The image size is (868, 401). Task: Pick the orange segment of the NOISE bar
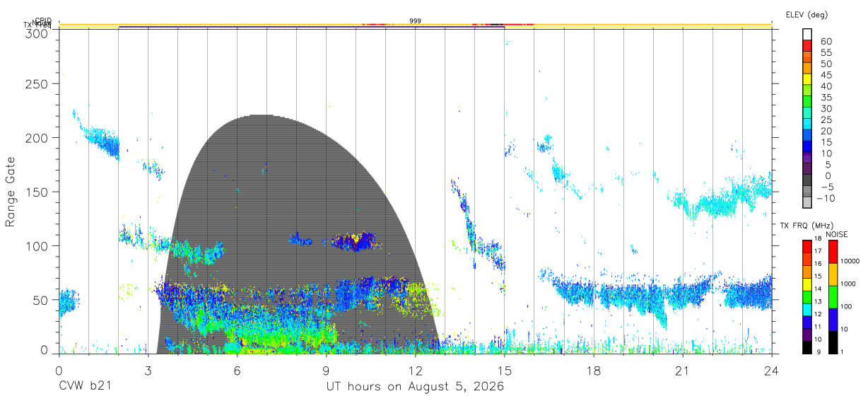pos(833,274)
